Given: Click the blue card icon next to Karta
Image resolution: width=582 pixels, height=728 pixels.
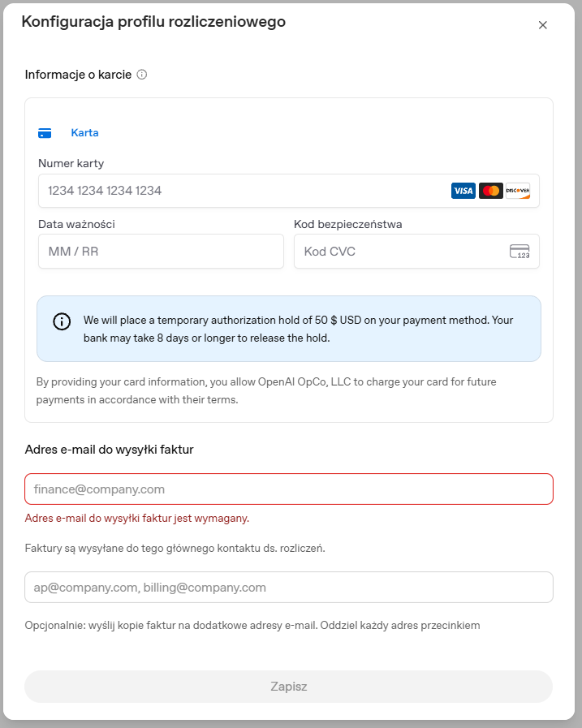Looking at the screenshot, I should tap(45, 133).
